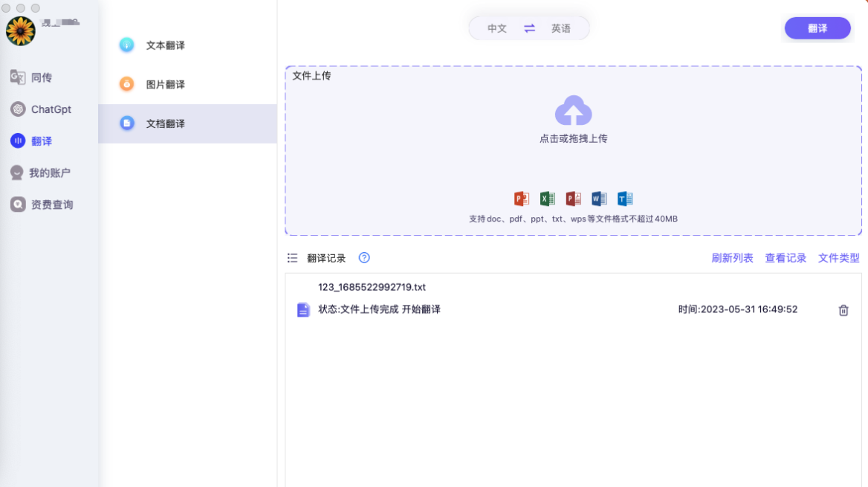Swap translation direction with the ⇌ arrows
Image resolution: width=868 pixels, height=487 pixels.
528,28
